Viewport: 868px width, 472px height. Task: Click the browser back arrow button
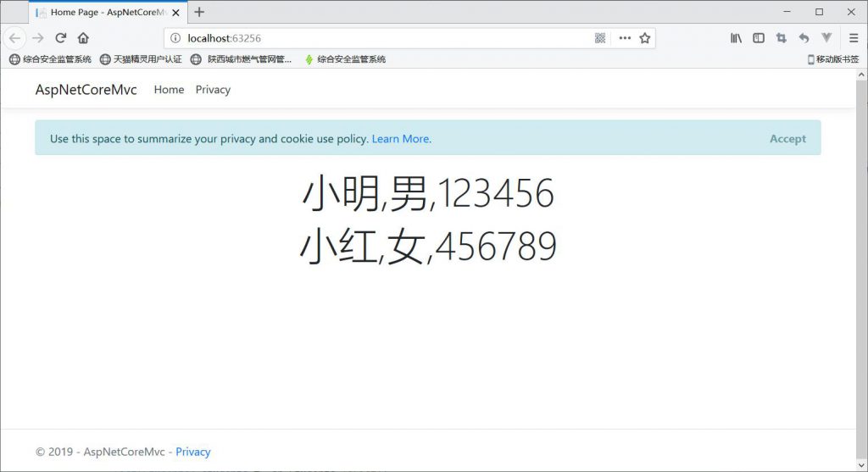tap(14, 38)
